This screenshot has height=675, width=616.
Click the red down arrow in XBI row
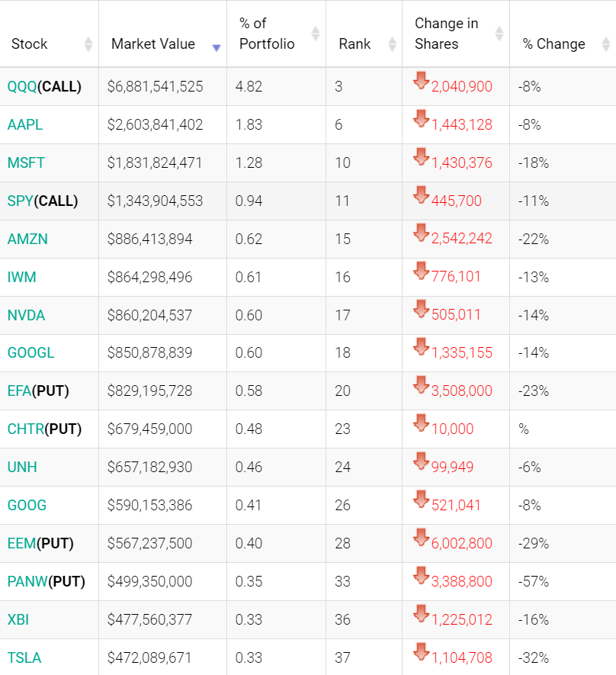click(x=421, y=614)
